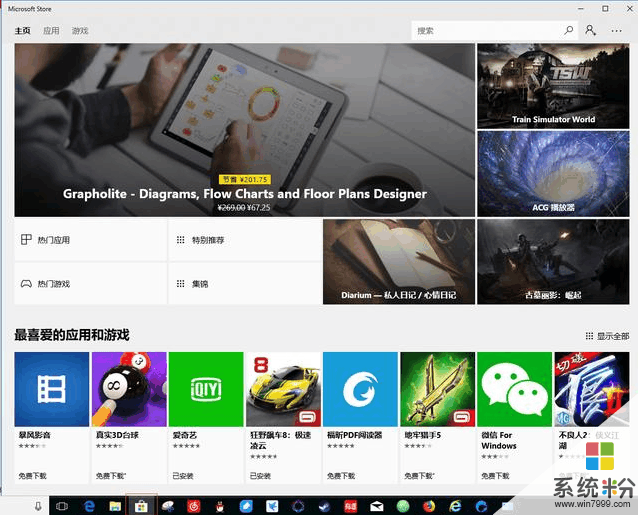This screenshot has height=515, width=638.
Task: Click the 真实3D台球 title text
Action: [x=117, y=435]
